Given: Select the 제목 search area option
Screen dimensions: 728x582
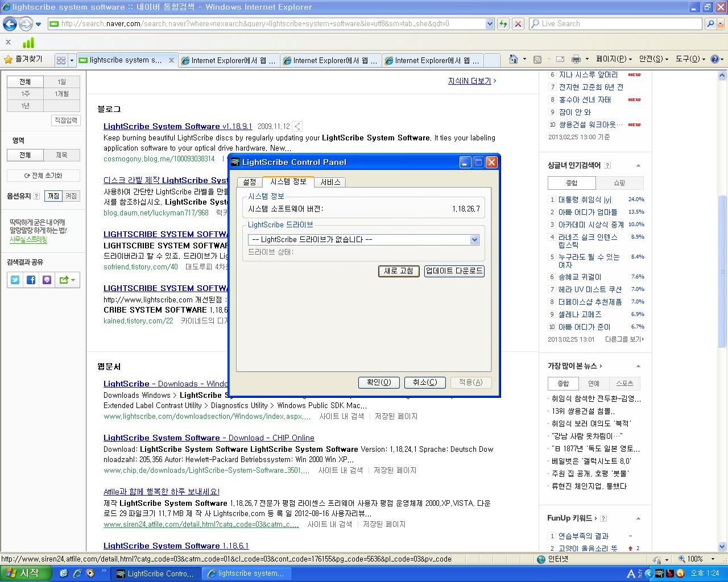Looking at the screenshot, I should pyautogui.click(x=61, y=155).
